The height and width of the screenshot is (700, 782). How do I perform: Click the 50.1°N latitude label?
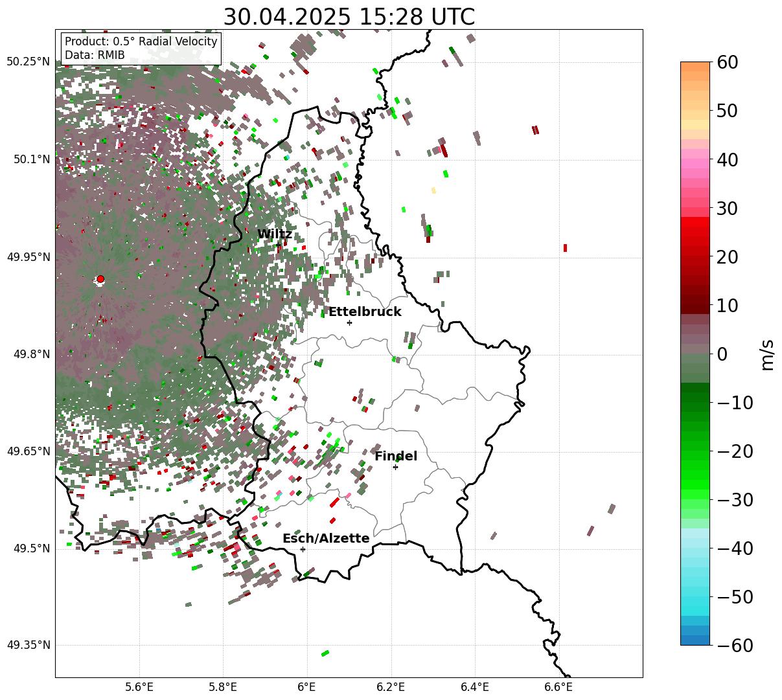point(31,159)
